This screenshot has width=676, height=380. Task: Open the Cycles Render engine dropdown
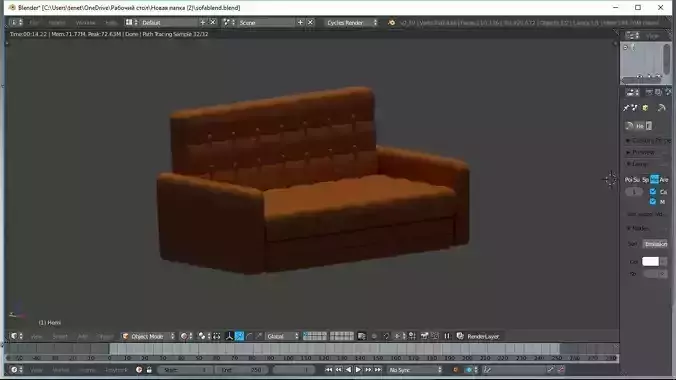[351, 22]
